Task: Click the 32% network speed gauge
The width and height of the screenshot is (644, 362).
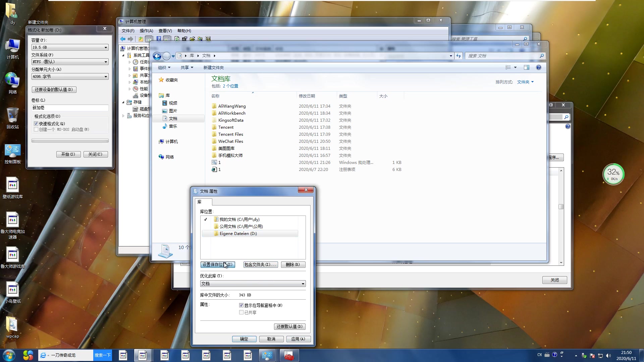Action: pyautogui.click(x=613, y=173)
